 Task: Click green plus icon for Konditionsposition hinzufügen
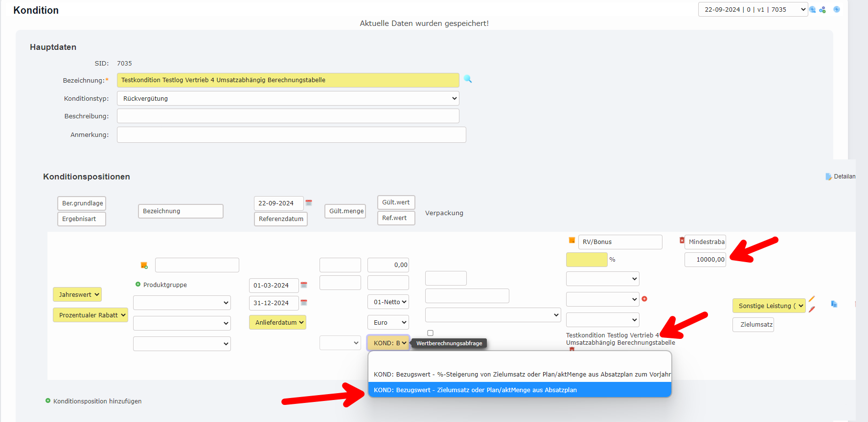(x=48, y=400)
